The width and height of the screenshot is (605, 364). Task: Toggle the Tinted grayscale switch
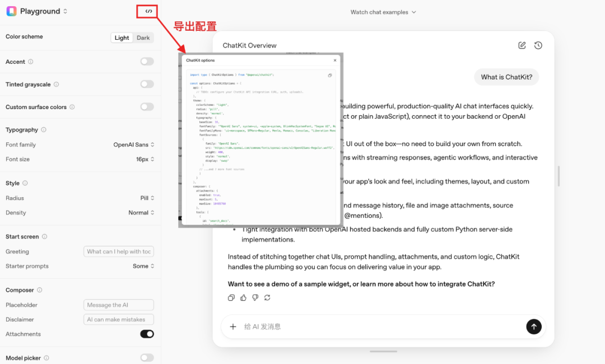[147, 84]
